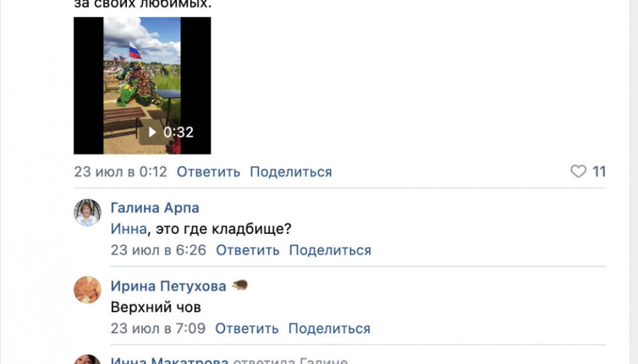The height and width of the screenshot is (364, 638).
Task: Click the mention Инна
Action: click(x=128, y=228)
